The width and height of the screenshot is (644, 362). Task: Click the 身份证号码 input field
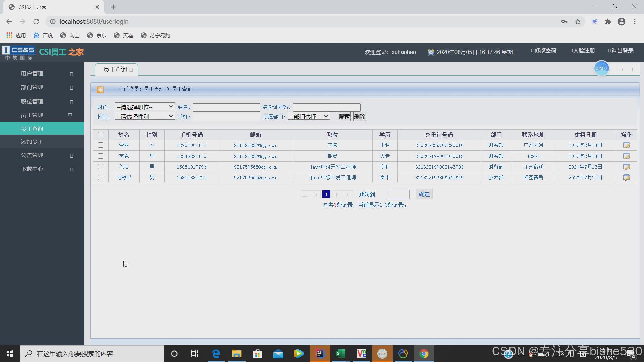326,107
